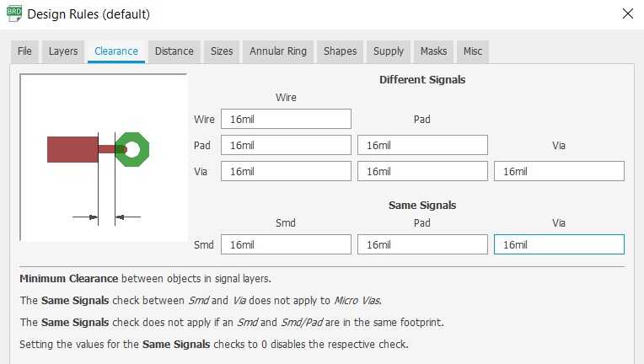Click the Via-to-Via clearance field
The height and width of the screenshot is (364, 644).
(x=559, y=172)
